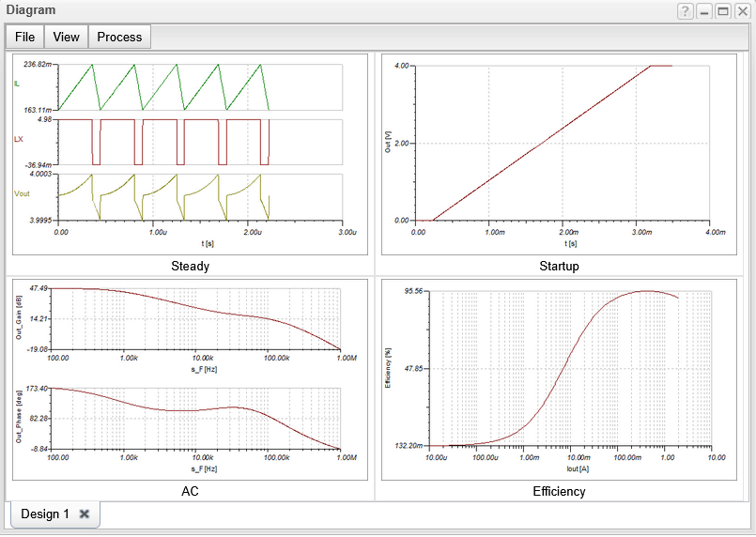This screenshot has height=537, width=756.
Task: Click the Steady chart caption
Action: pyautogui.click(x=190, y=266)
